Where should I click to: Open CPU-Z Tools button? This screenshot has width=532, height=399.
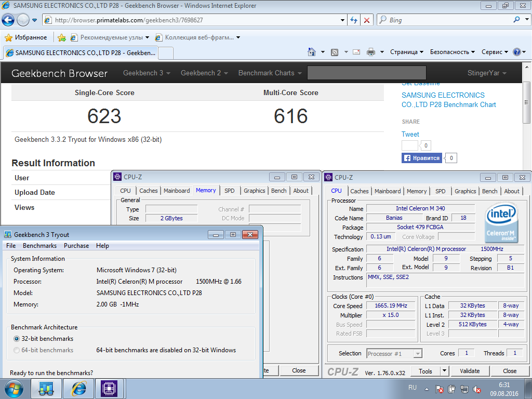425,371
